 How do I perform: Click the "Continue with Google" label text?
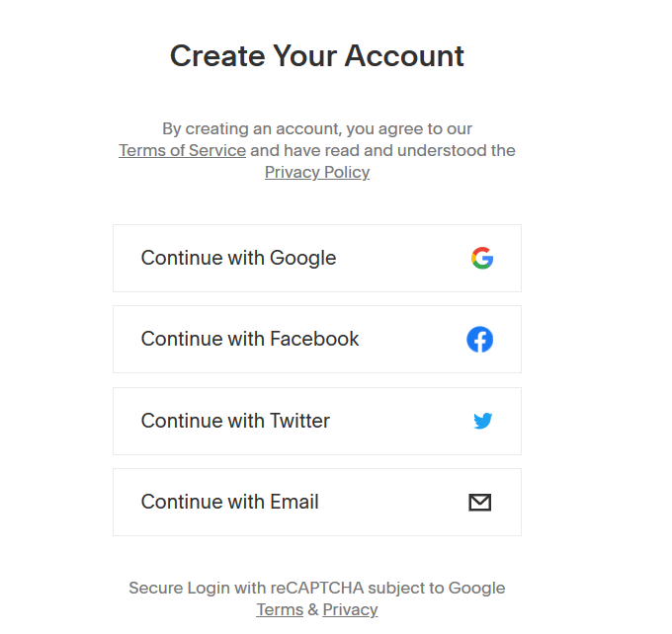(238, 258)
